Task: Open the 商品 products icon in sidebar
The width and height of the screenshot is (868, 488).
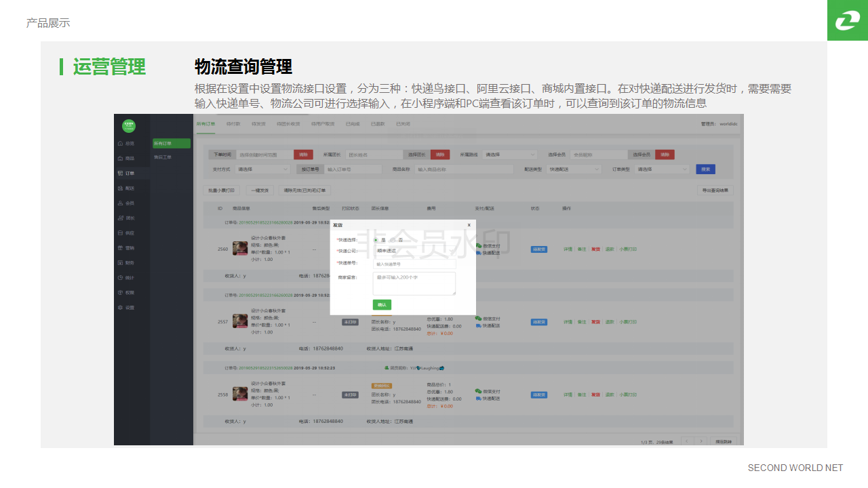Action: click(x=121, y=159)
